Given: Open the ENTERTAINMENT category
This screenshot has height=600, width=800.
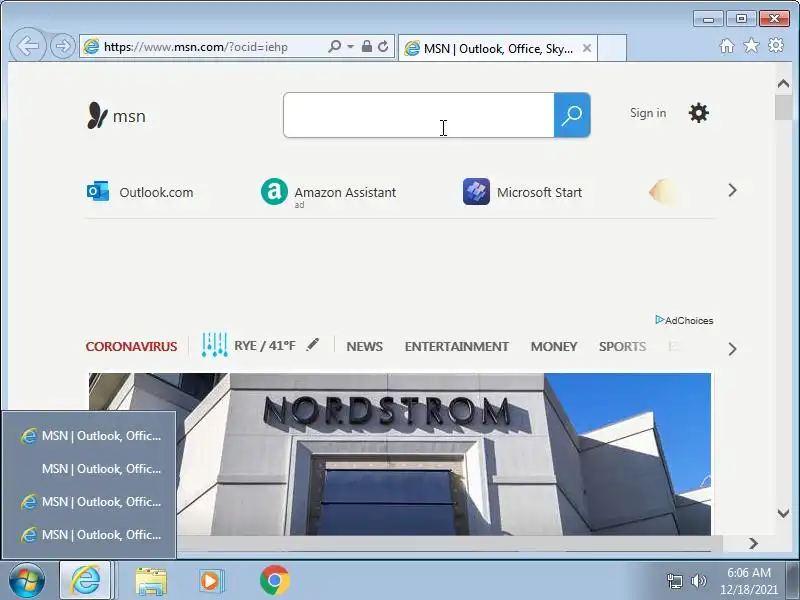Looking at the screenshot, I should (x=457, y=346).
